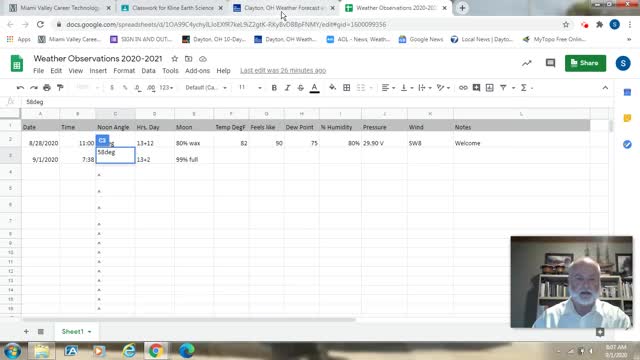Select the paint format tool

(x=60, y=88)
